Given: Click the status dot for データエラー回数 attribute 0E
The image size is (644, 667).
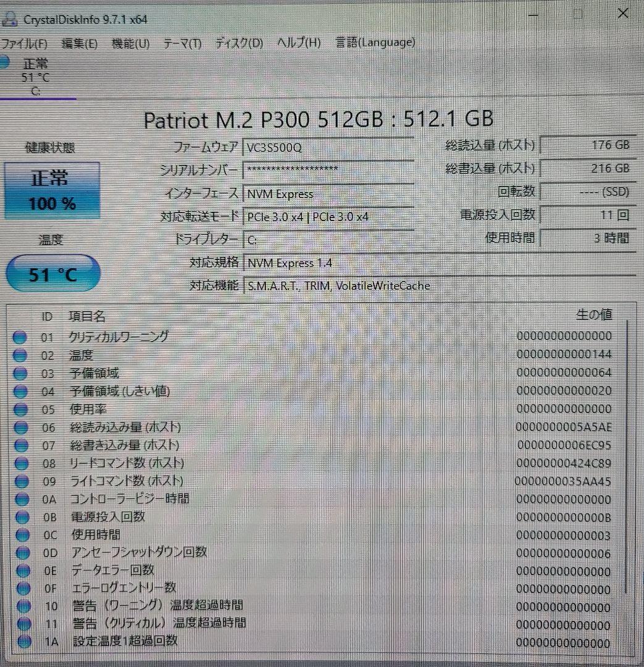Looking at the screenshot, I should tap(20, 571).
